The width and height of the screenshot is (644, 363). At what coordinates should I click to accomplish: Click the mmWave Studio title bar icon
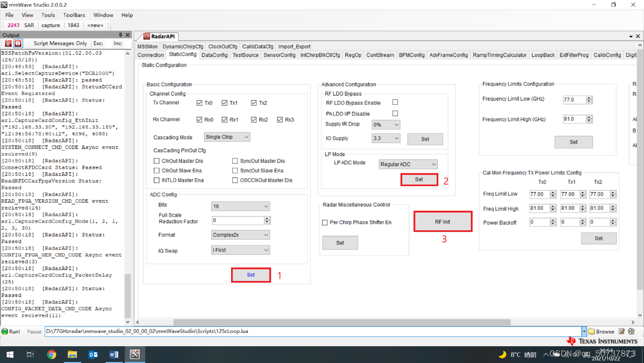pos(4,5)
